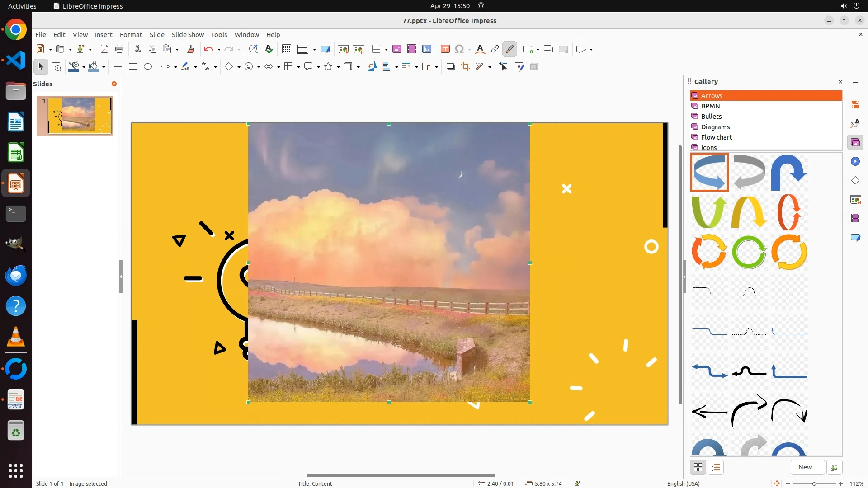868x488 pixels.
Task: Switch gallery to Icon View
Action: (x=698, y=467)
